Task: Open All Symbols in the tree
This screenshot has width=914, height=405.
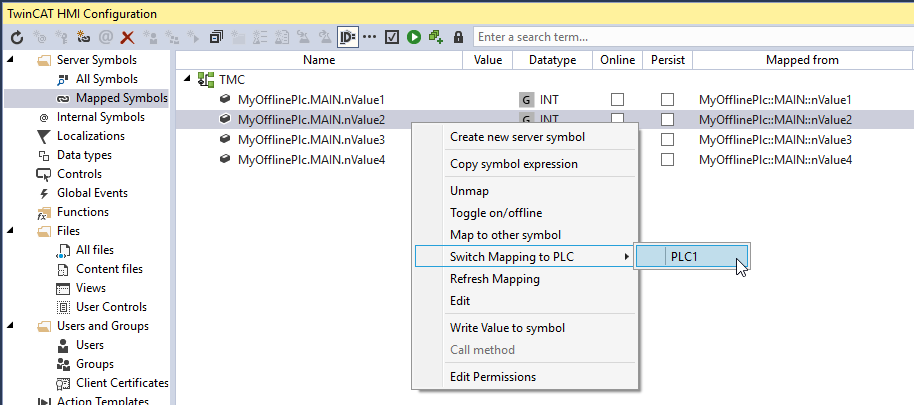Action: point(107,79)
